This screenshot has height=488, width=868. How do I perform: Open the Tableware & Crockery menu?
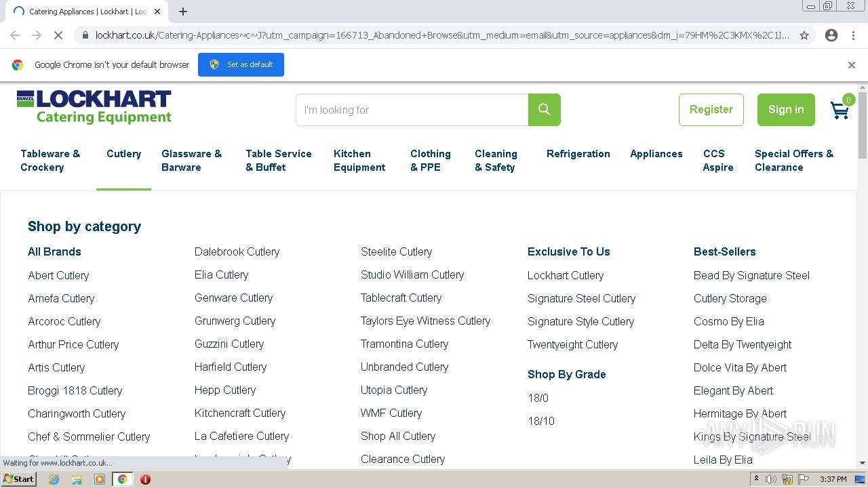click(50, 161)
